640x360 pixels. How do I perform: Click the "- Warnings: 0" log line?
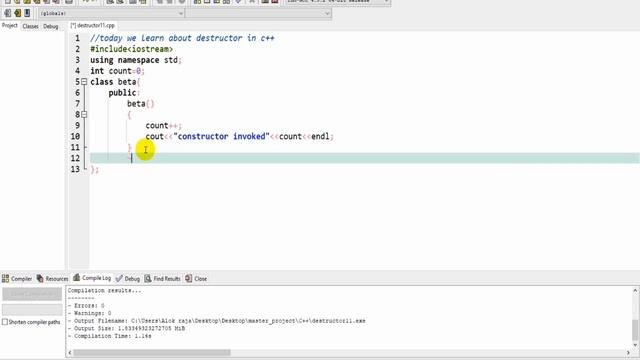[x=89, y=313]
